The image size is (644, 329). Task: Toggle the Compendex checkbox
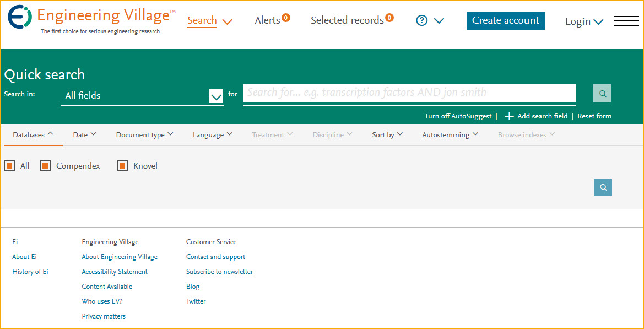click(x=45, y=166)
